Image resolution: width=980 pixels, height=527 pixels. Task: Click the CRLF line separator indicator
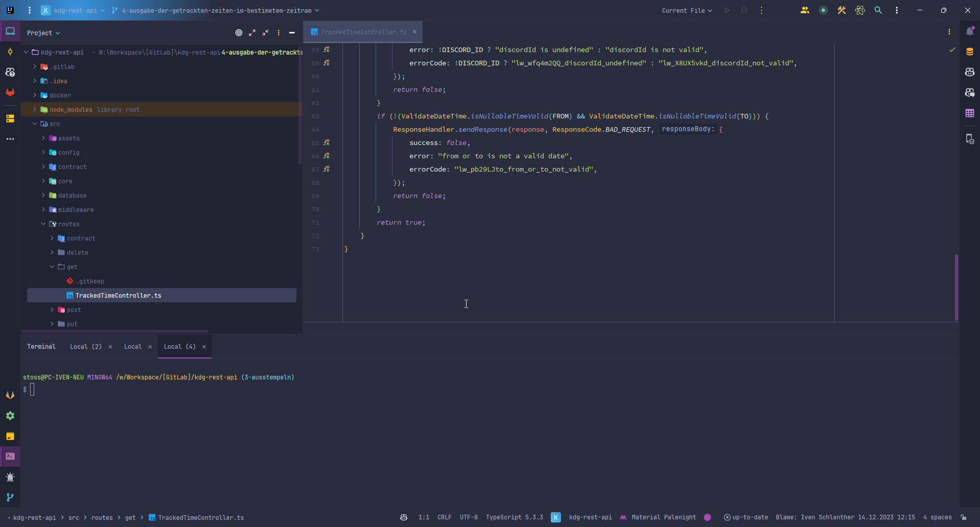coord(444,517)
